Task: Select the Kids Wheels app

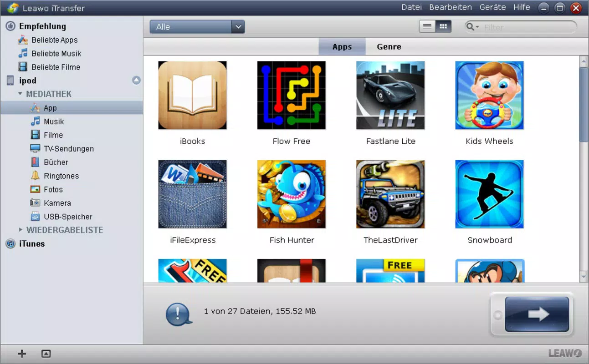Action: click(489, 96)
